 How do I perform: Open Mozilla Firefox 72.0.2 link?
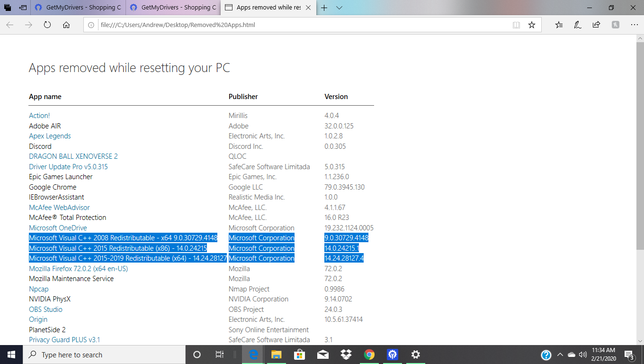click(78, 269)
